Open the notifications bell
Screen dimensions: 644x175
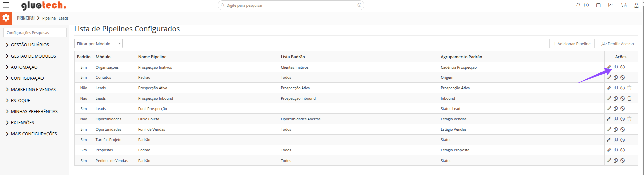[578, 5]
